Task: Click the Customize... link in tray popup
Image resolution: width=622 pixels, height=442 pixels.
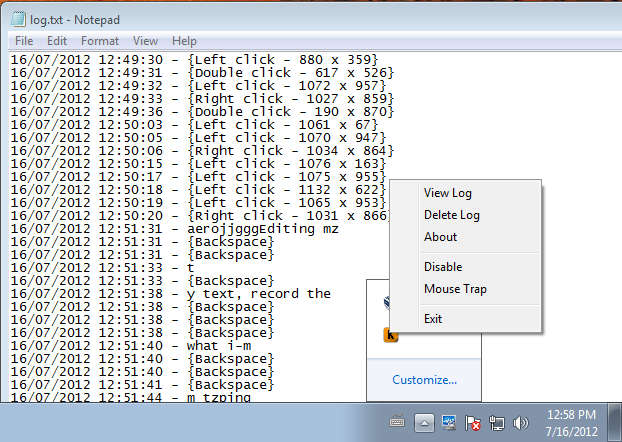Action: pyautogui.click(x=424, y=380)
